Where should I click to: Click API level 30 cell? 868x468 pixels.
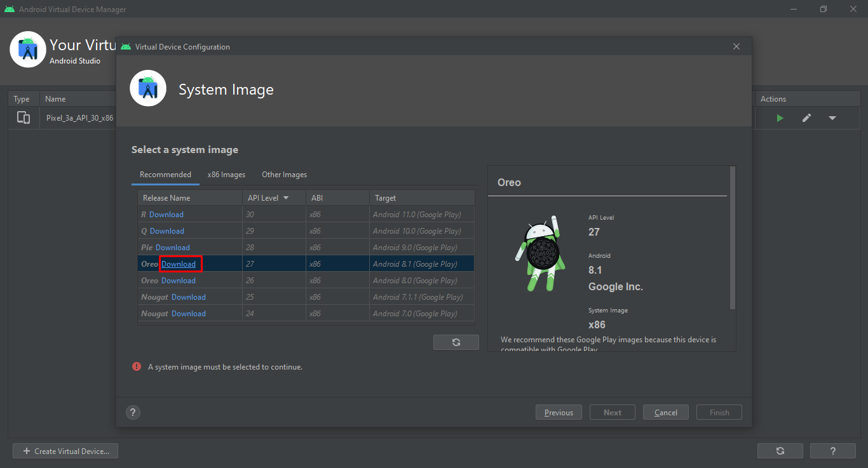pos(274,215)
